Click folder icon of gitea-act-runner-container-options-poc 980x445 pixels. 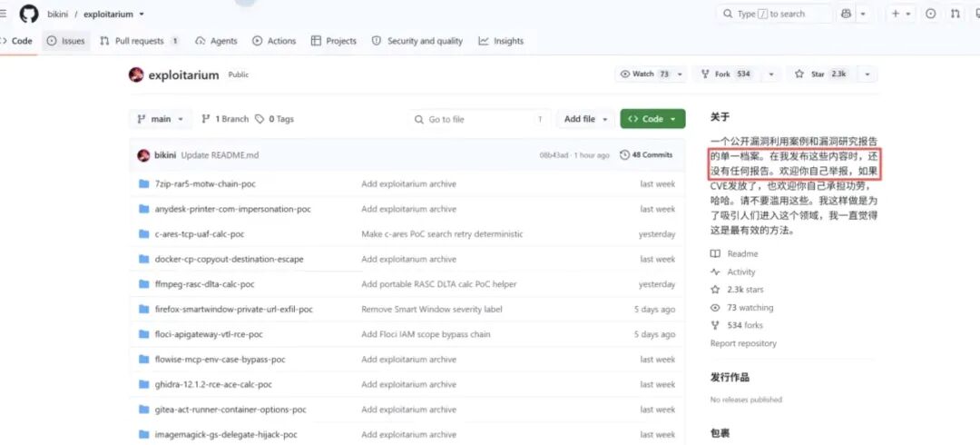[143, 410]
